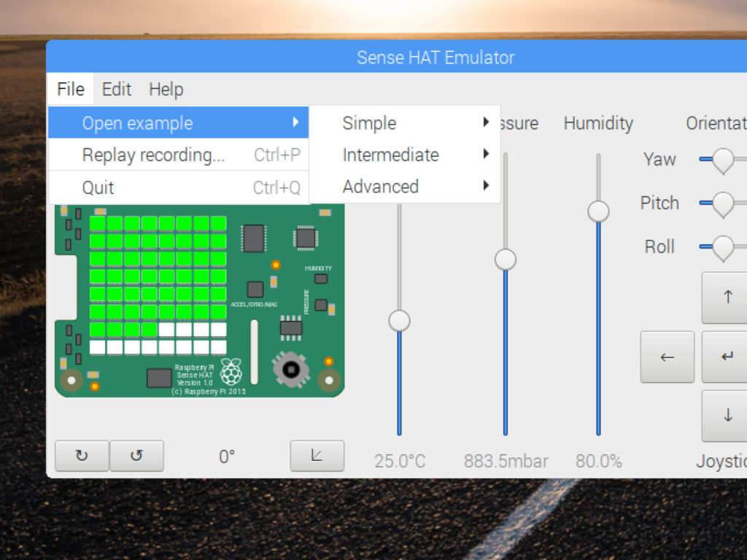Click the Pitch label
The image size is (747, 560).
tap(659, 203)
